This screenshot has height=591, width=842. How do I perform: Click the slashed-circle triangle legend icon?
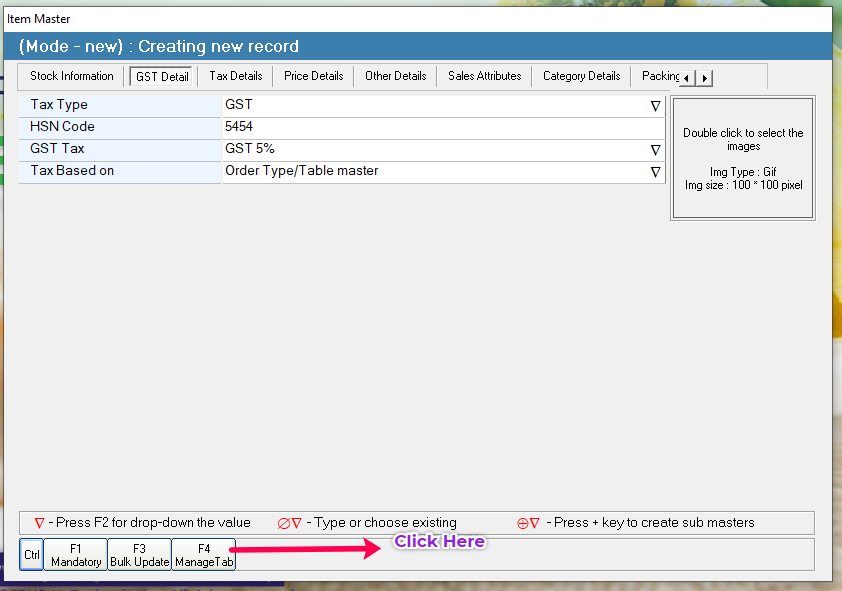(289, 523)
